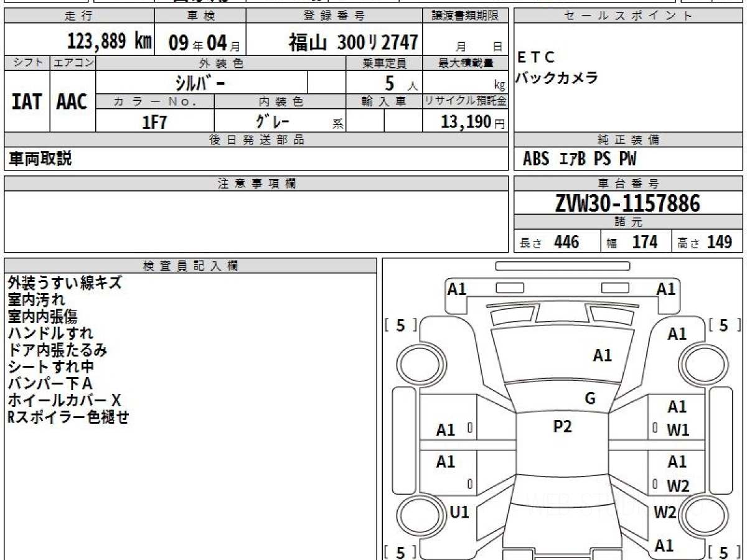The height and width of the screenshot is (560, 747).
Task: Select the seating capacity 5人
Action: click(x=402, y=83)
